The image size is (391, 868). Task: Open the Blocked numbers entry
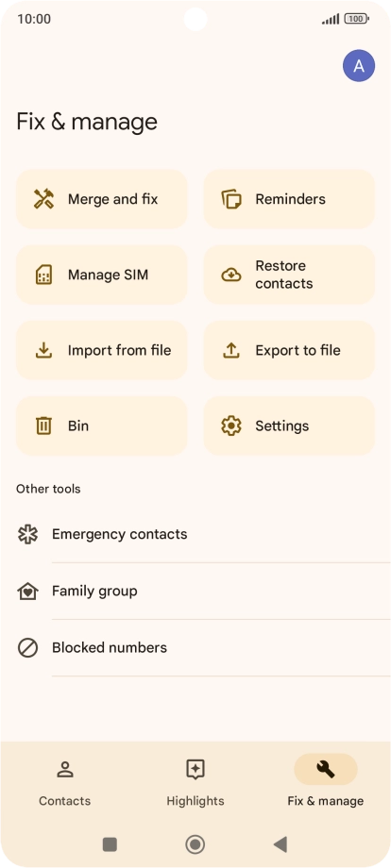tap(195, 647)
